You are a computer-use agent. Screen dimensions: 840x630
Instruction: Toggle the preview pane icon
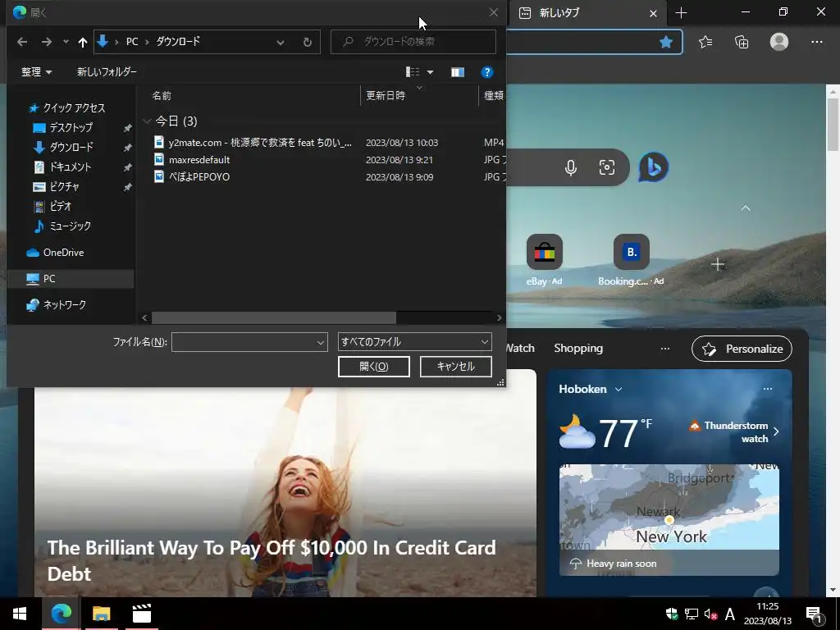(458, 72)
